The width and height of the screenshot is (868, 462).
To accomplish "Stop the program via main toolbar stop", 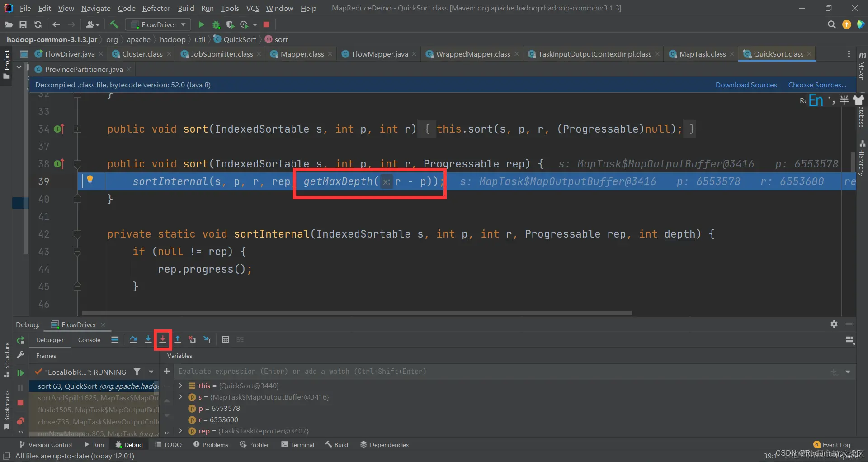I will [x=266, y=24].
